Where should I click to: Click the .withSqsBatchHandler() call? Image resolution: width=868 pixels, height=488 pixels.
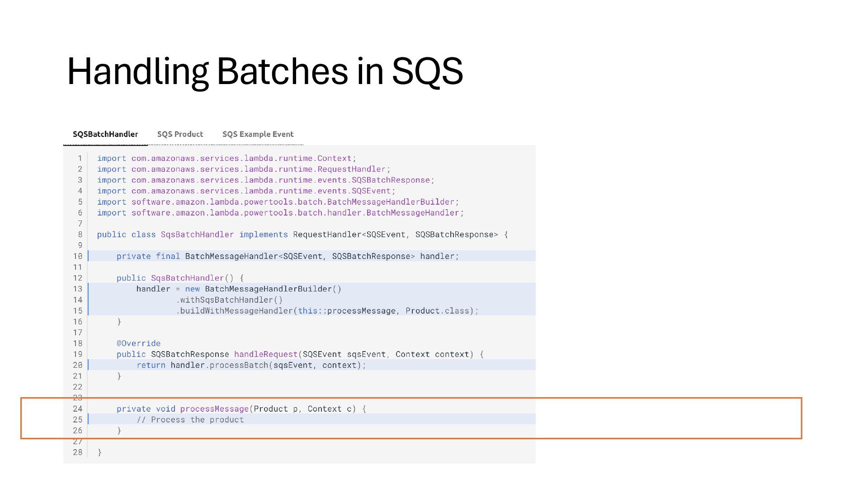[229, 300]
